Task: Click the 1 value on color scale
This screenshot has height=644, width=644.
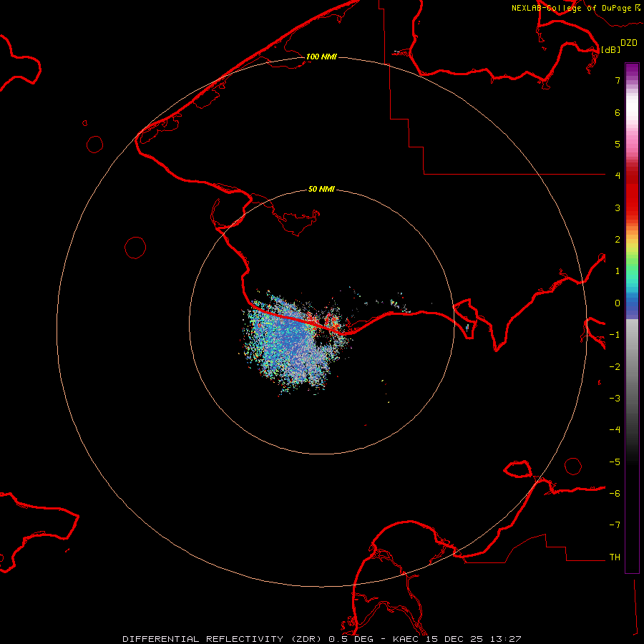Action: coord(618,271)
